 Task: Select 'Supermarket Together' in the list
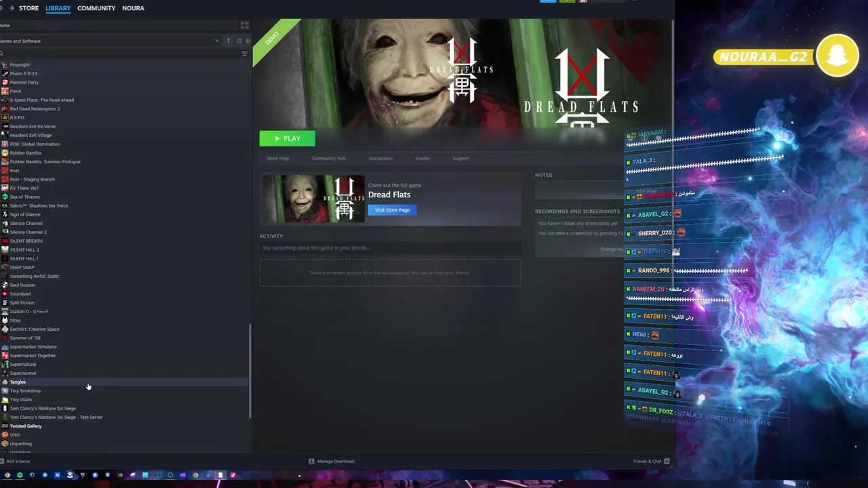(x=33, y=355)
